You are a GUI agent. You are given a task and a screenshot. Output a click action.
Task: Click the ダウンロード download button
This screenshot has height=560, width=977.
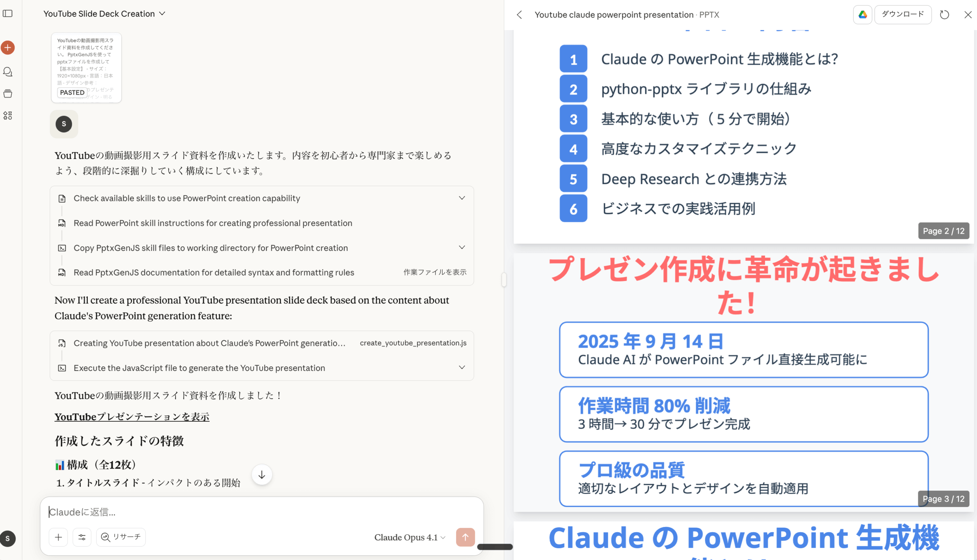click(902, 14)
